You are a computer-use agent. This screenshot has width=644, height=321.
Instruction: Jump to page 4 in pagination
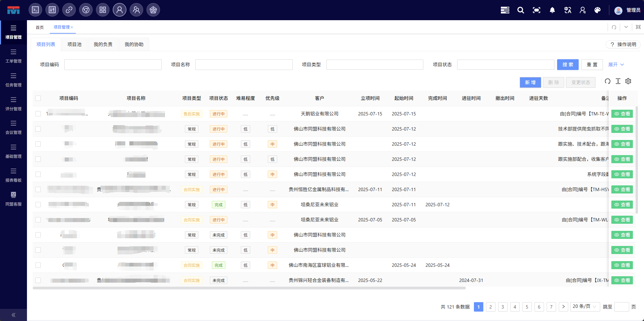click(x=514, y=307)
